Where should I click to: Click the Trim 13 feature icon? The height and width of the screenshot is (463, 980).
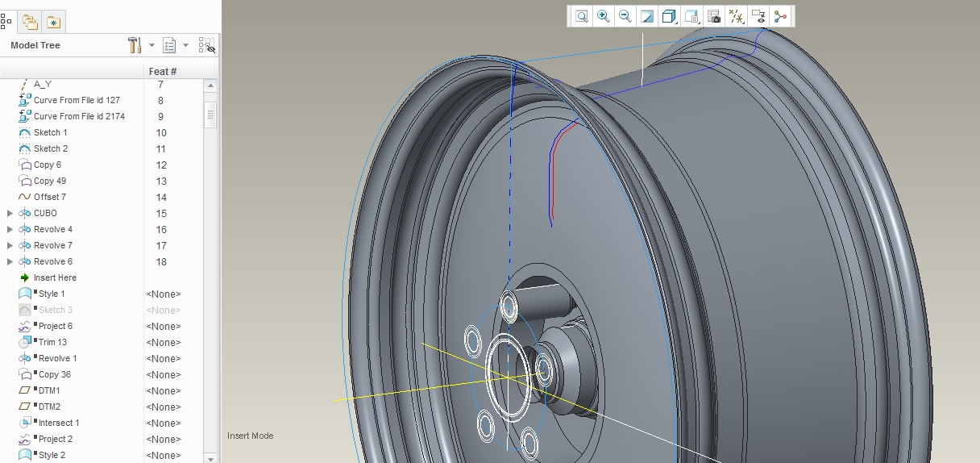click(24, 342)
